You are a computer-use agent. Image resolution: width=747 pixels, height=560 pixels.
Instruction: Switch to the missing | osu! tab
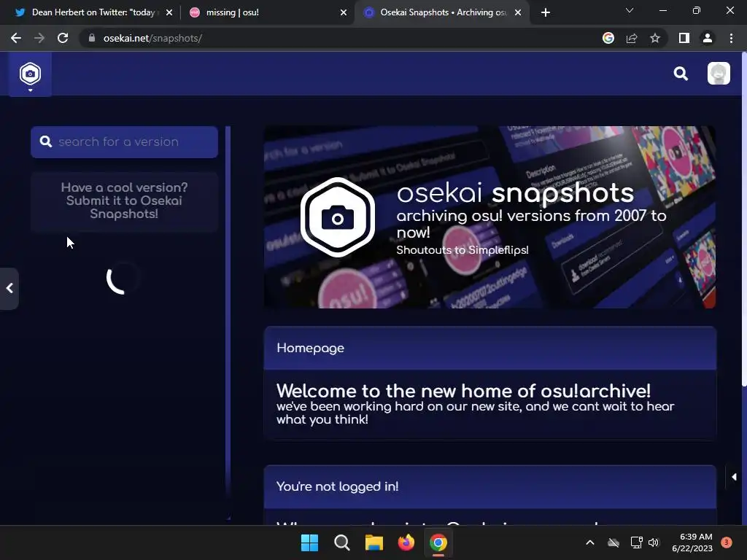coord(268,12)
